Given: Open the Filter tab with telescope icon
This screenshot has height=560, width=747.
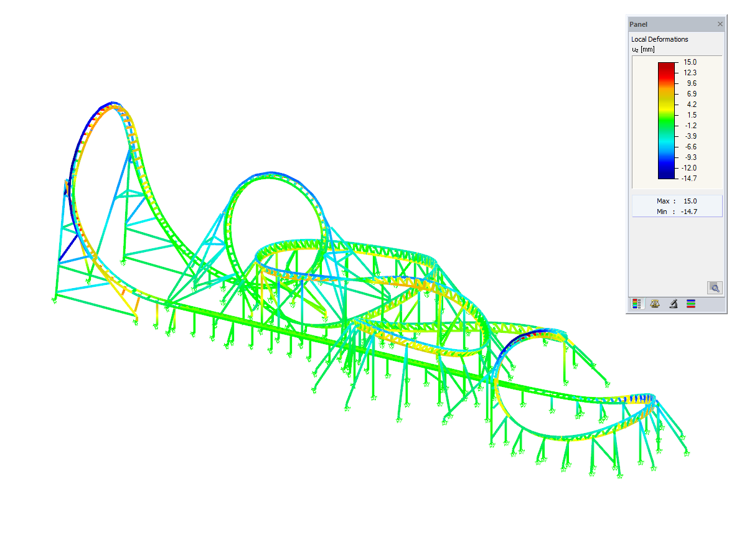Looking at the screenshot, I should click(x=673, y=303).
